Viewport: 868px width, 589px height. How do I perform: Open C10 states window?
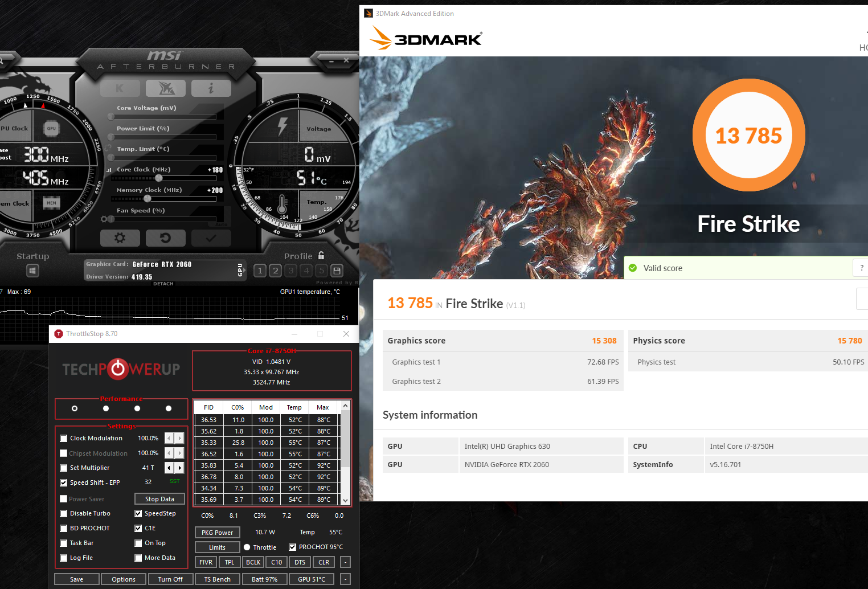click(277, 562)
